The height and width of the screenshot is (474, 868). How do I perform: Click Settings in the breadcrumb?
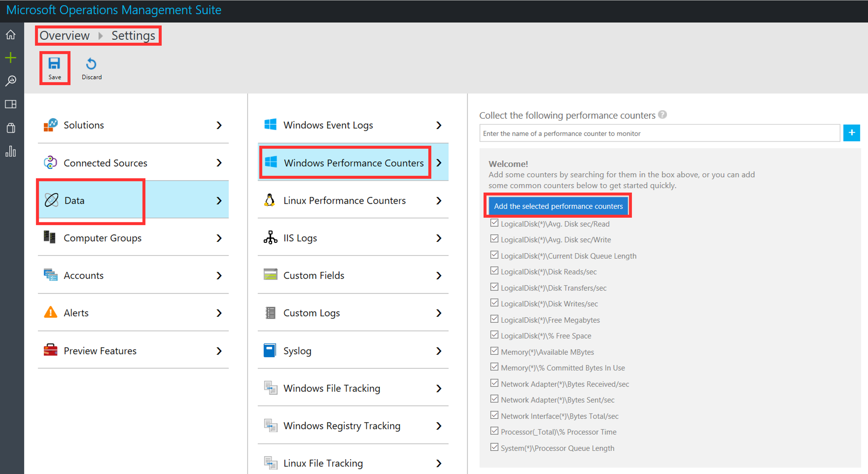pyautogui.click(x=133, y=36)
